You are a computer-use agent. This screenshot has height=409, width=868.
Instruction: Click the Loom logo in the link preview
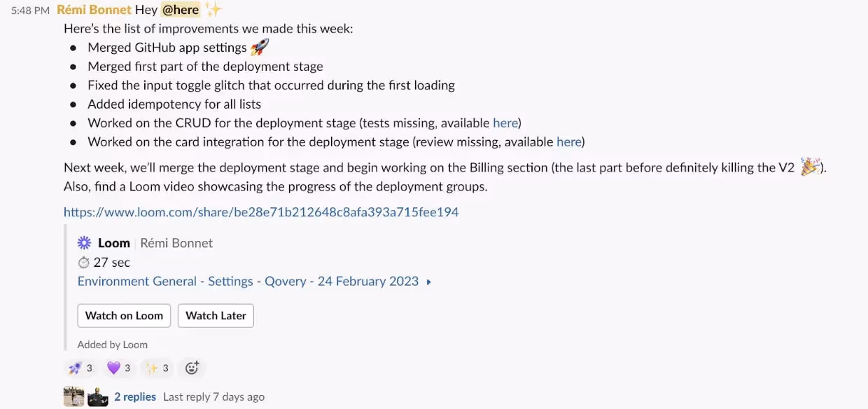click(84, 243)
